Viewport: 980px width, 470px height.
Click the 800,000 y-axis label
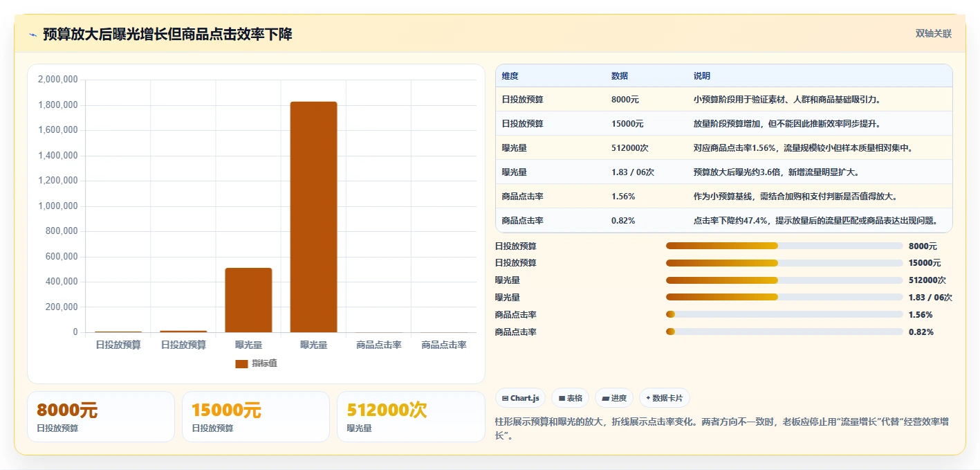[62, 231]
